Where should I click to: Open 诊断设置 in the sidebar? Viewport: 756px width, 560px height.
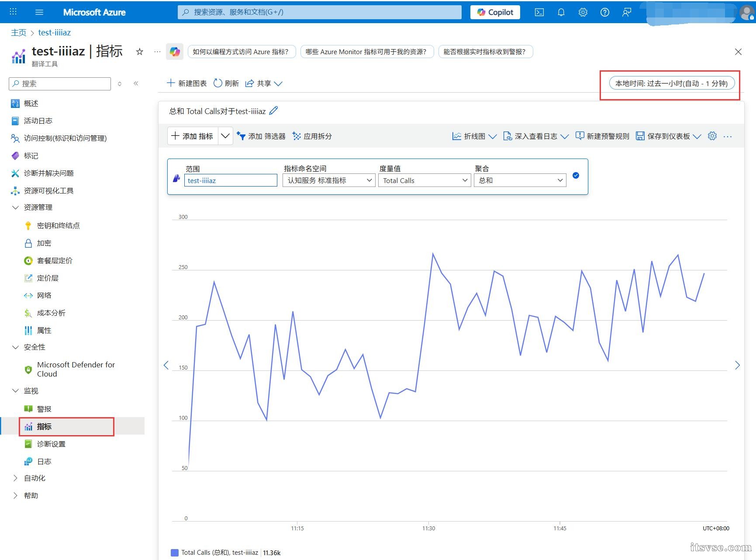pyautogui.click(x=51, y=444)
